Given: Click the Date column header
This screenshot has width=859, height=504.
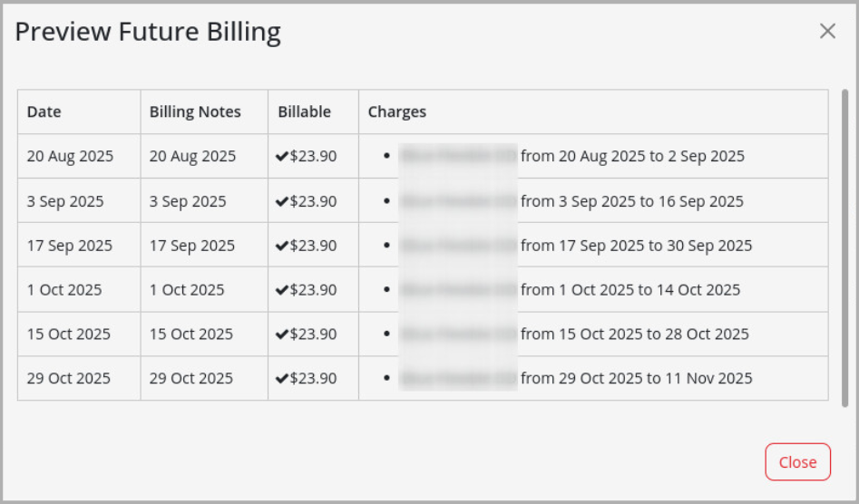Looking at the screenshot, I should coord(44,112).
